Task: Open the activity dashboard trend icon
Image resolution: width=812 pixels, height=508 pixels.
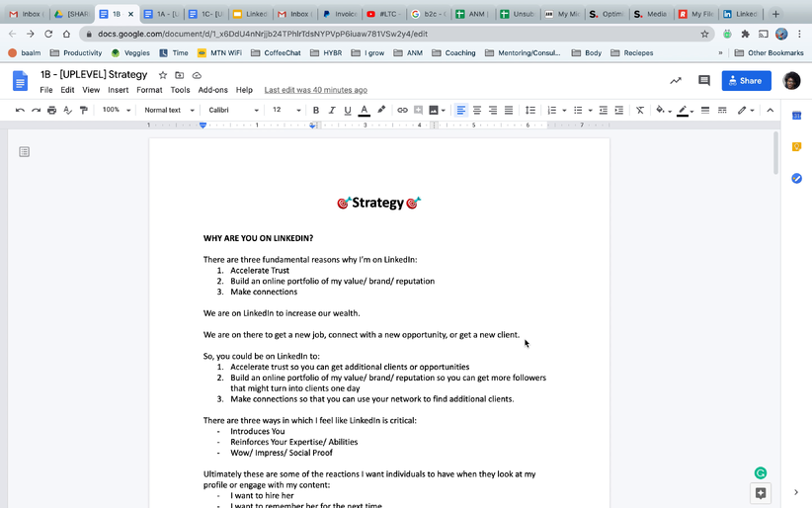Action: click(676, 81)
